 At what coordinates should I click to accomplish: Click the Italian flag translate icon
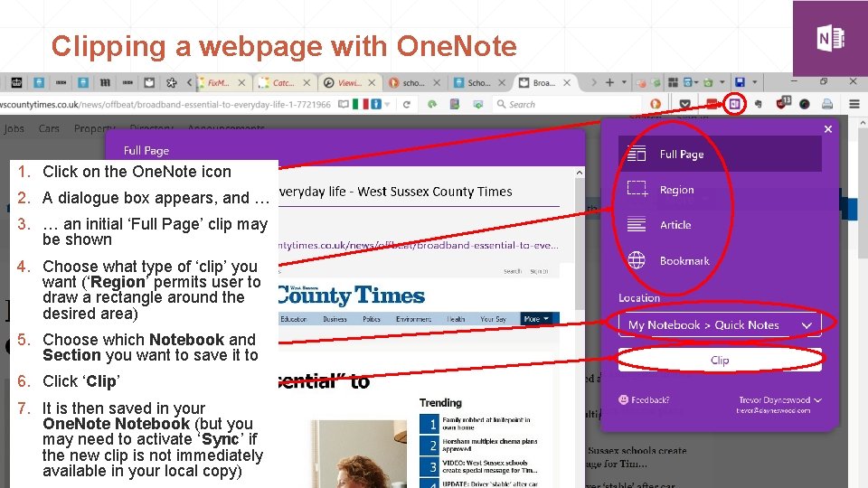[361, 104]
